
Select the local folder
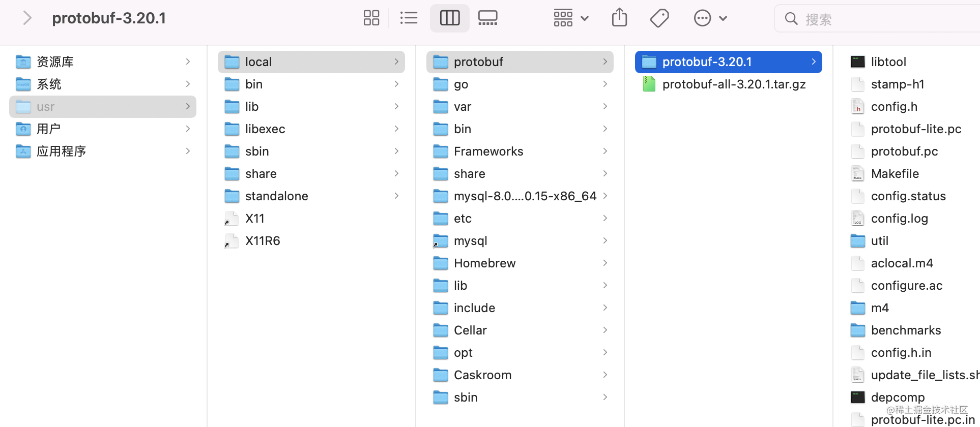(311, 62)
